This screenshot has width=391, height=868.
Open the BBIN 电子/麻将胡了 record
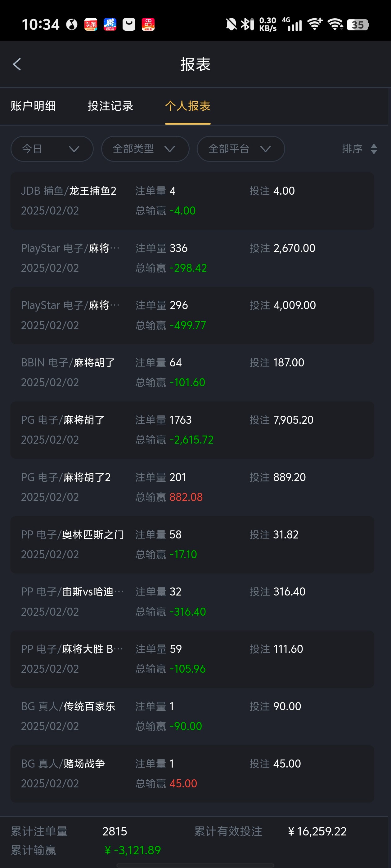click(x=192, y=372)
